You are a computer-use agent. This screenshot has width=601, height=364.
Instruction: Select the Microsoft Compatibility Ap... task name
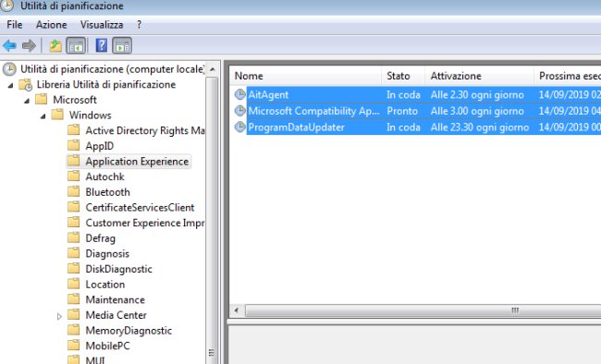tap(314, 111)
